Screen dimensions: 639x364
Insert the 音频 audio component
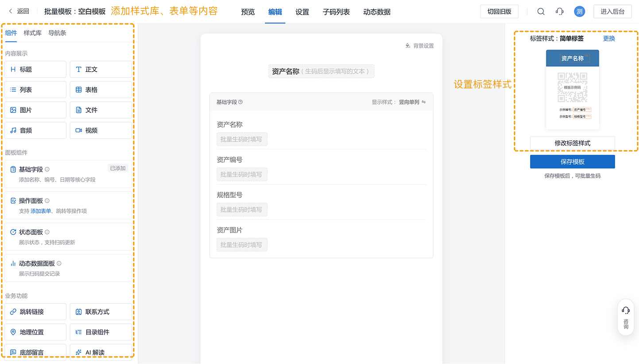pos(36,130)
